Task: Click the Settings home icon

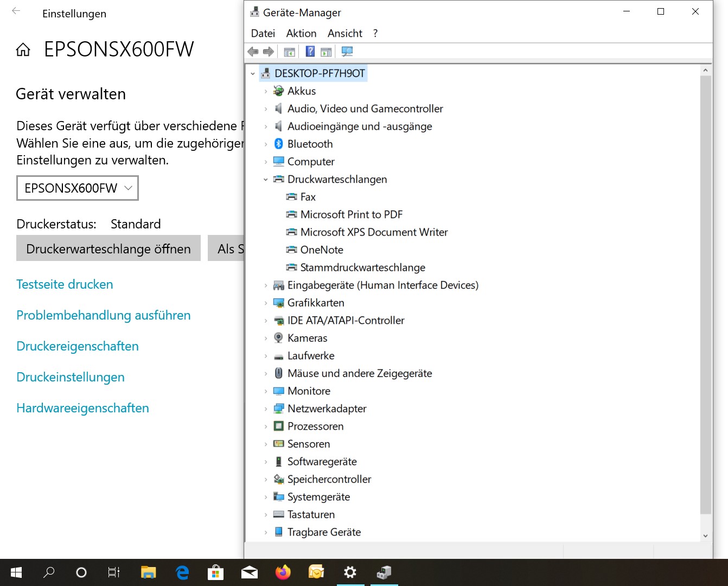Action: click(23, 50)
